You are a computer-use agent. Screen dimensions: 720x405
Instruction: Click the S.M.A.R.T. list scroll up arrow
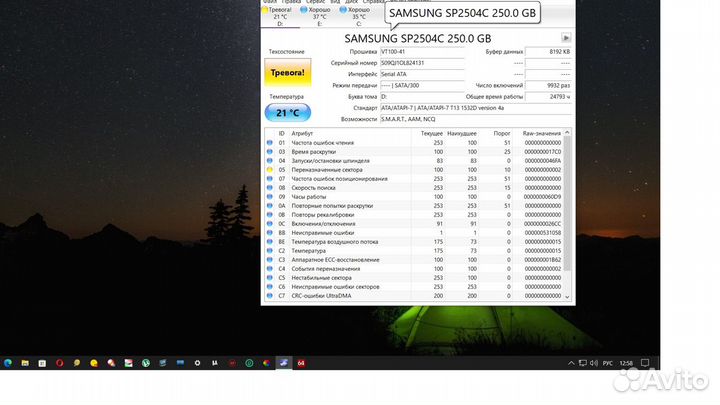click(x=567, y=132)
